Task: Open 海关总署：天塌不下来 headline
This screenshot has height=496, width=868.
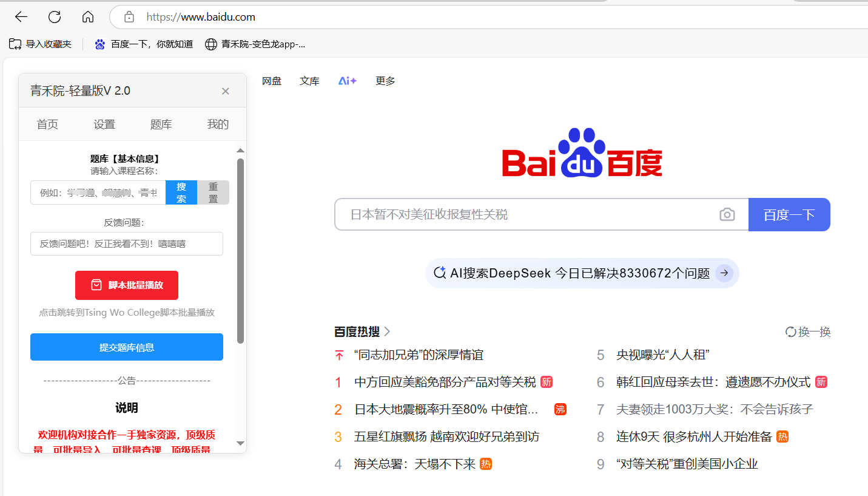Action: click(415, 464)
